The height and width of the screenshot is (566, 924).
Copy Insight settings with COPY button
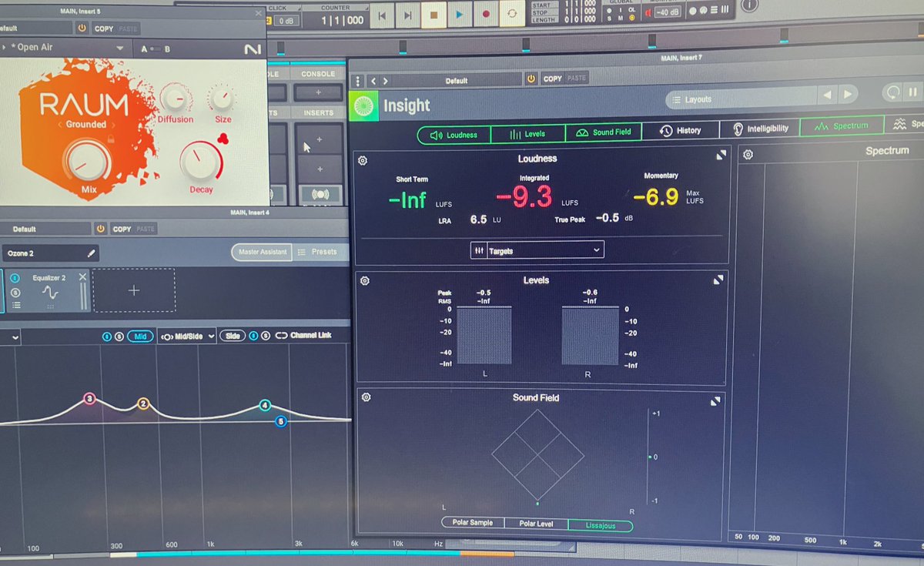553,79
